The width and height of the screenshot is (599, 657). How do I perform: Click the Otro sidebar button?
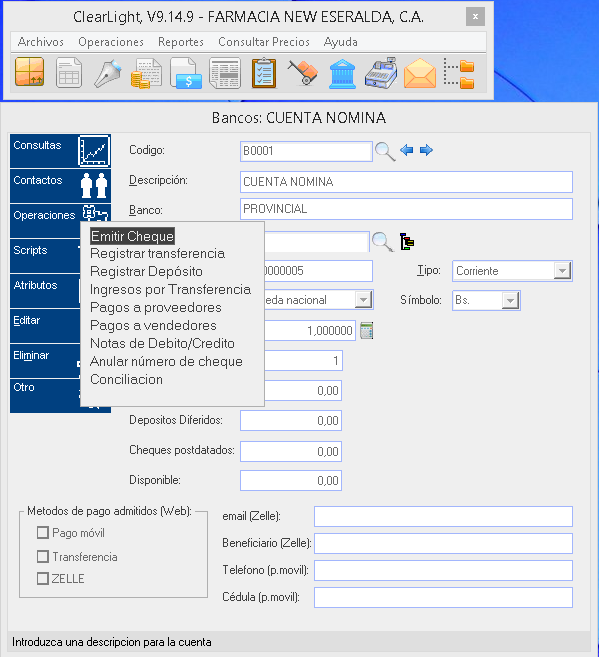coord(45,396)
